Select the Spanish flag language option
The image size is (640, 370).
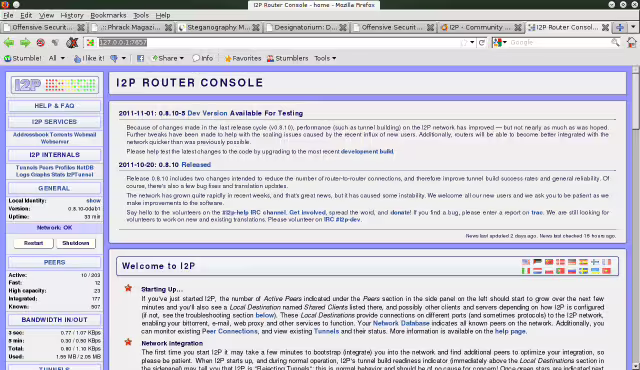coord(583,262)
